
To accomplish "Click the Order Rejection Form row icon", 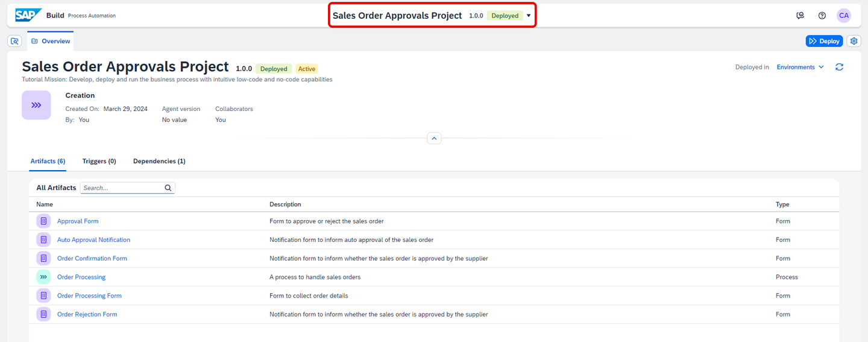I will (43, 314).
